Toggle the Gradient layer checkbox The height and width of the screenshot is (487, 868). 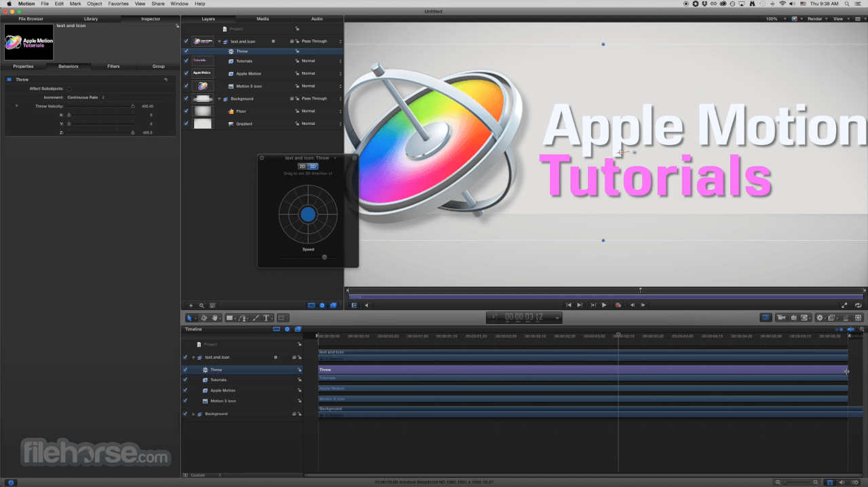pyautogui.click(x=187, y=123)
